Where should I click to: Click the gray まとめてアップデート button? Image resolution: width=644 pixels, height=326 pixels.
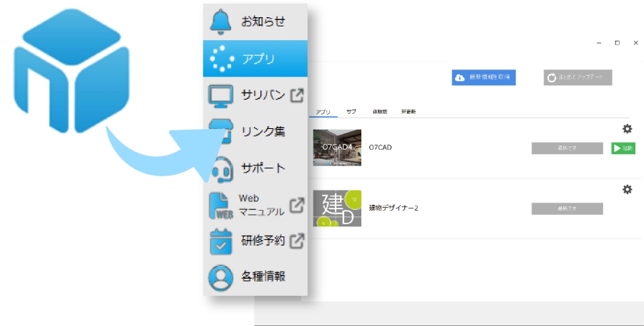click(577, 77)
